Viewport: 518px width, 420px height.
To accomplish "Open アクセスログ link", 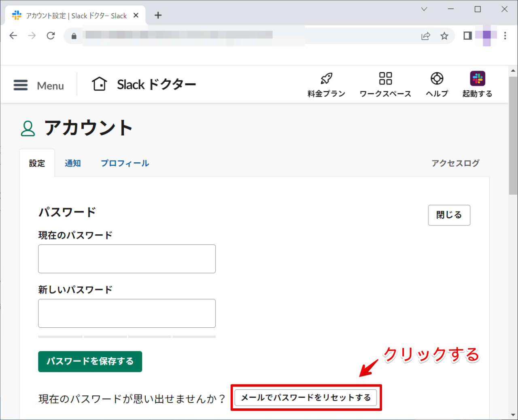I will click(x=455, y=163).
